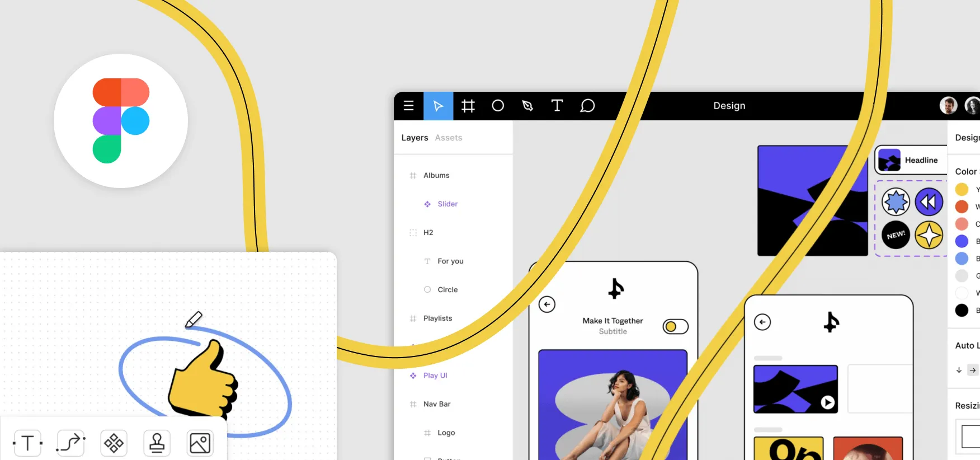Image resolution: width=980 pixels, height=460 pixels.
Task: Select the FigJam image insert tool
Action: [200, 443]
